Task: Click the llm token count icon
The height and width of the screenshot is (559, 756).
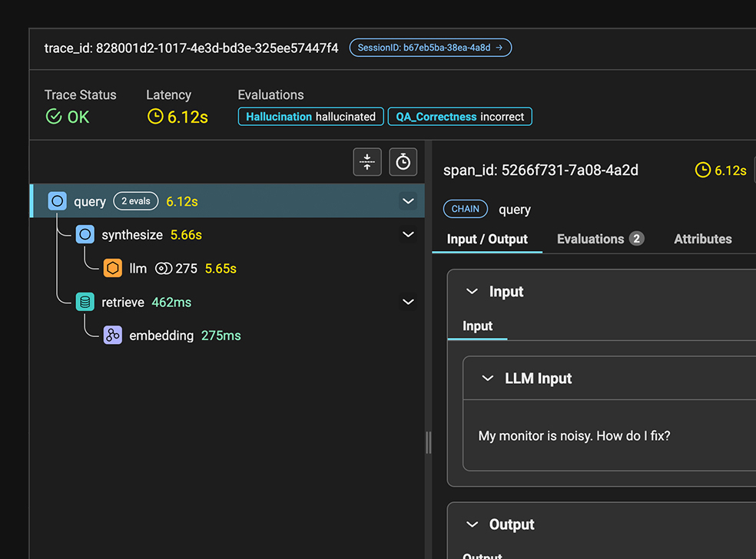Action: [163, 269]
